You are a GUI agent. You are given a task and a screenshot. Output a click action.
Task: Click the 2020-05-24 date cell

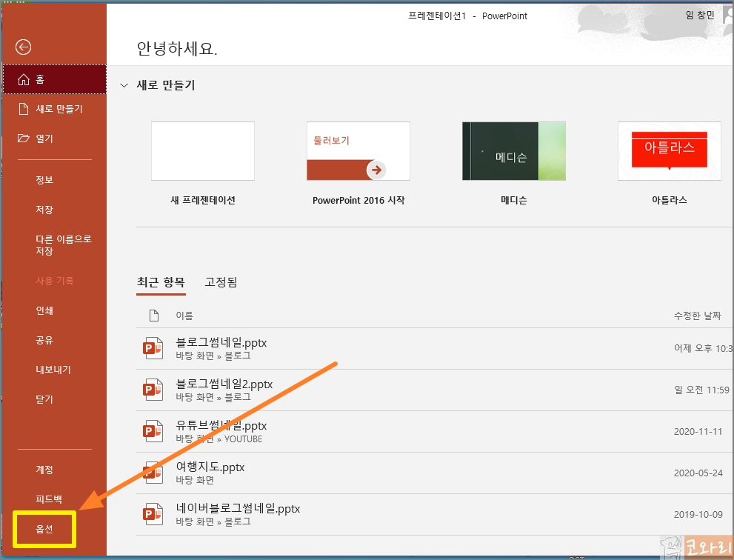[698, 473]
